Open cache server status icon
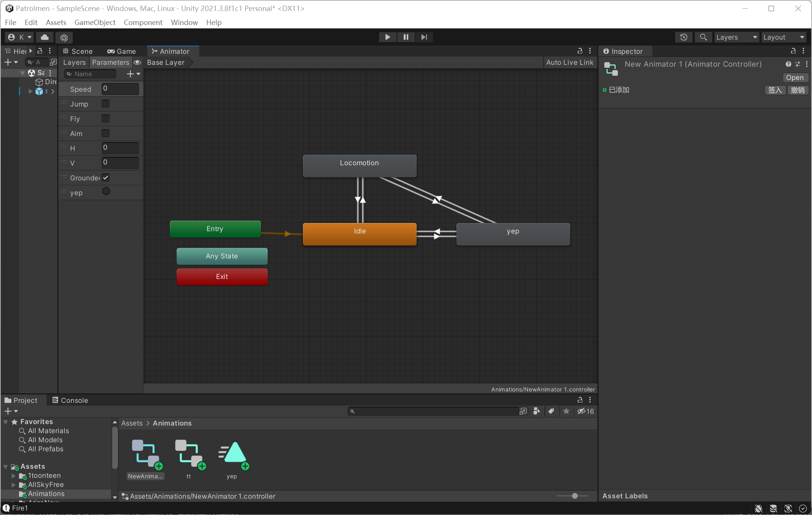Viewport: 812px width, 515px height. pyautogui.click(x=773, y=508)
